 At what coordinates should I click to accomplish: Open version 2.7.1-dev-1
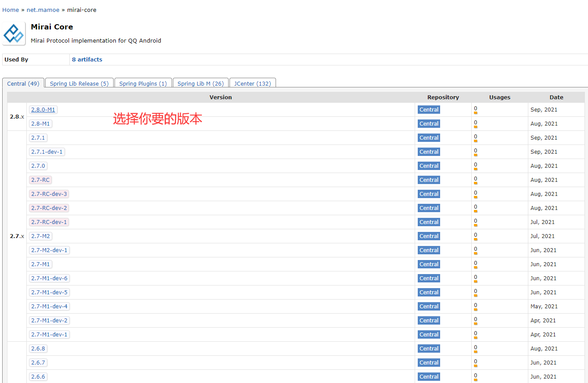(x=47, y=152)
